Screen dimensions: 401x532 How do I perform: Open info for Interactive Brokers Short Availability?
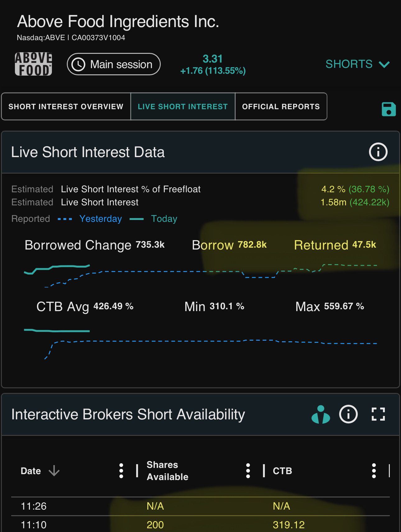click(x=348, y=414)
